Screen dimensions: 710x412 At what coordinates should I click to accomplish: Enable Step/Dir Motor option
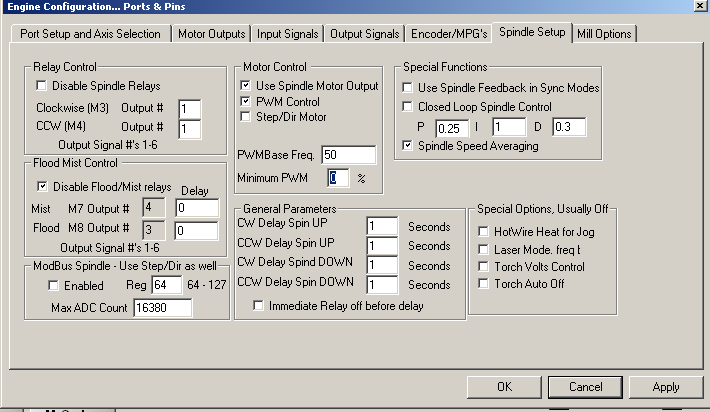tap(247, 117)
